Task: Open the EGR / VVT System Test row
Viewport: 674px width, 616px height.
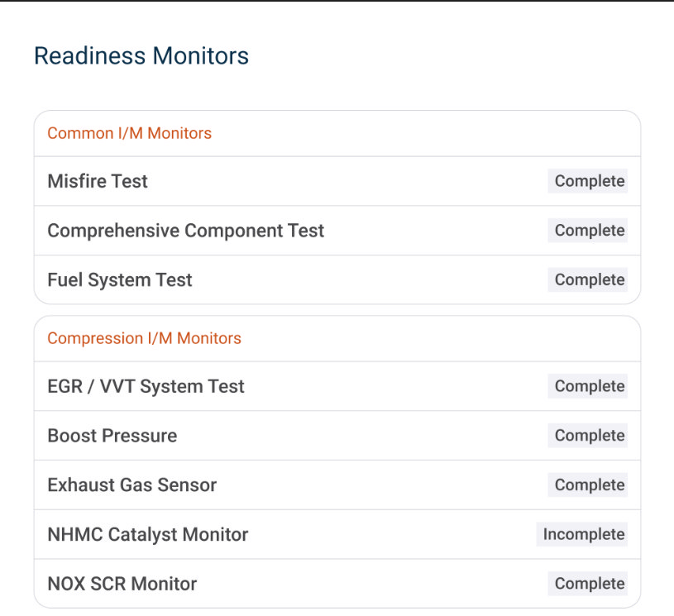Action: point(337,386)
